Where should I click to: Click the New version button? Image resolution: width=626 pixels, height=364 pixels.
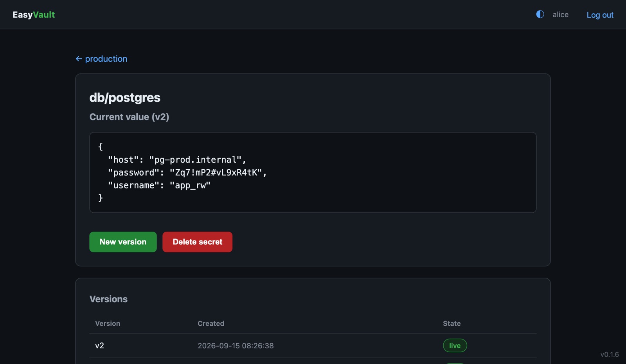pos(123,242)
